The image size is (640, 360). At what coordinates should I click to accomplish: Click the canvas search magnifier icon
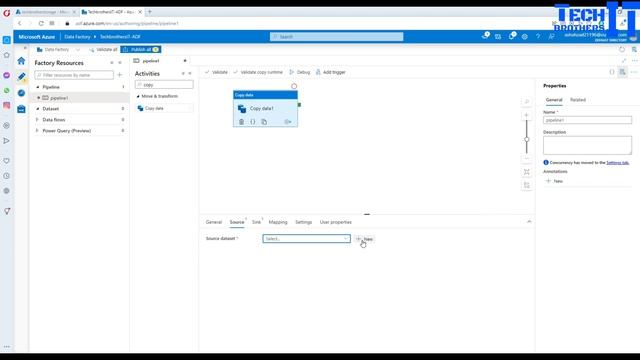[527, 101]
